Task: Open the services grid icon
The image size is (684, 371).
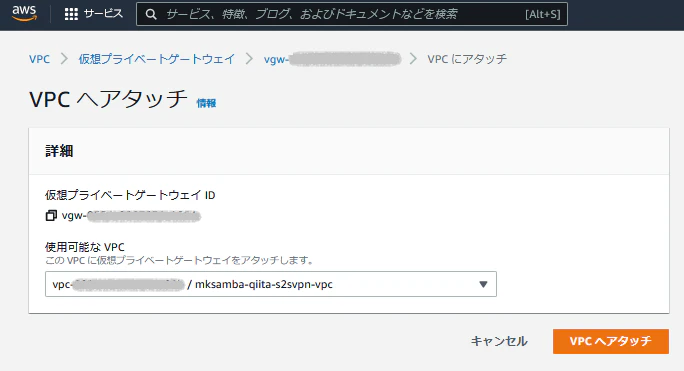Action: click(71, 14)
